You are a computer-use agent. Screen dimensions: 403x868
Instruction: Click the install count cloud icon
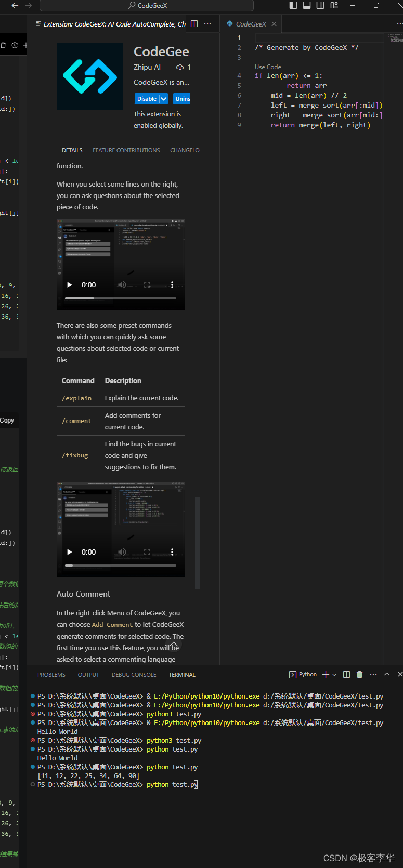coord(180,67)
